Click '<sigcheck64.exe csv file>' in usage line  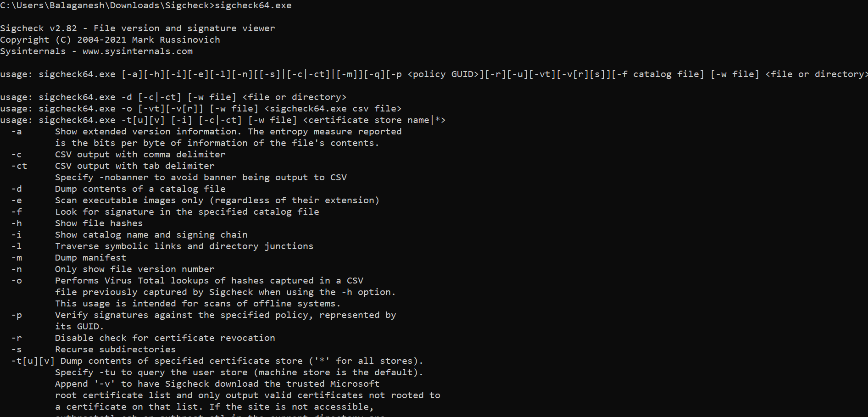click(333, 109)
